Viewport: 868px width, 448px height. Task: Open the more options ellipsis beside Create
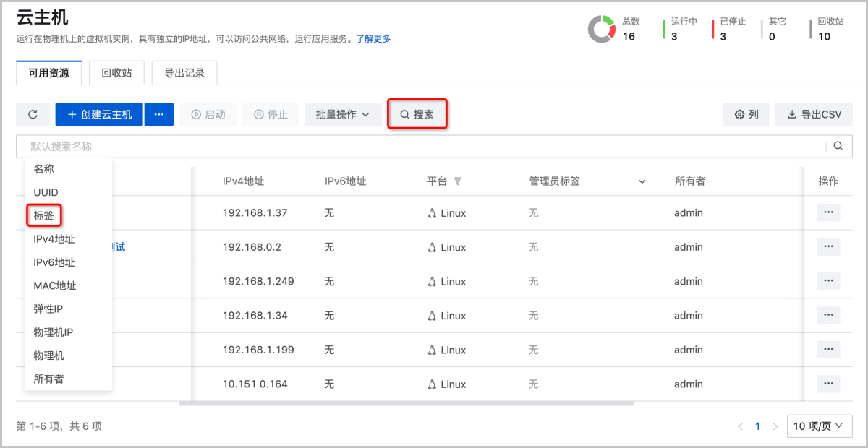pyautogui.click(x=159, y=114)
